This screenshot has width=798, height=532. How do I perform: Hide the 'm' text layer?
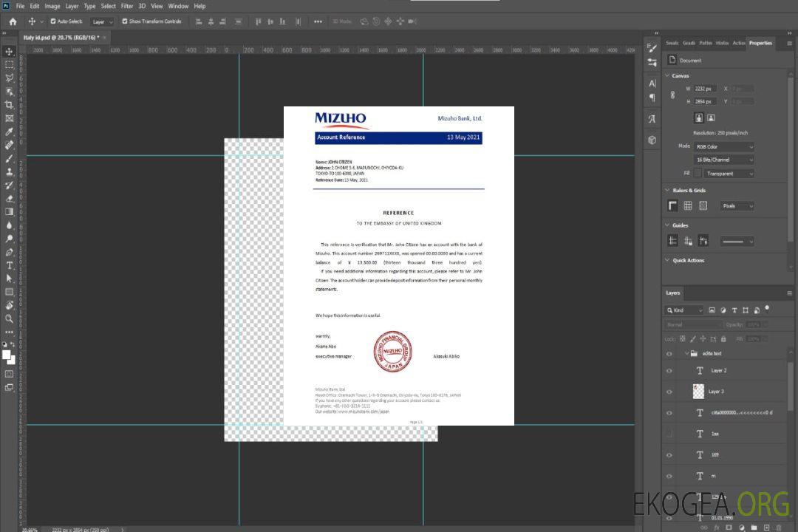coord(669,477)
